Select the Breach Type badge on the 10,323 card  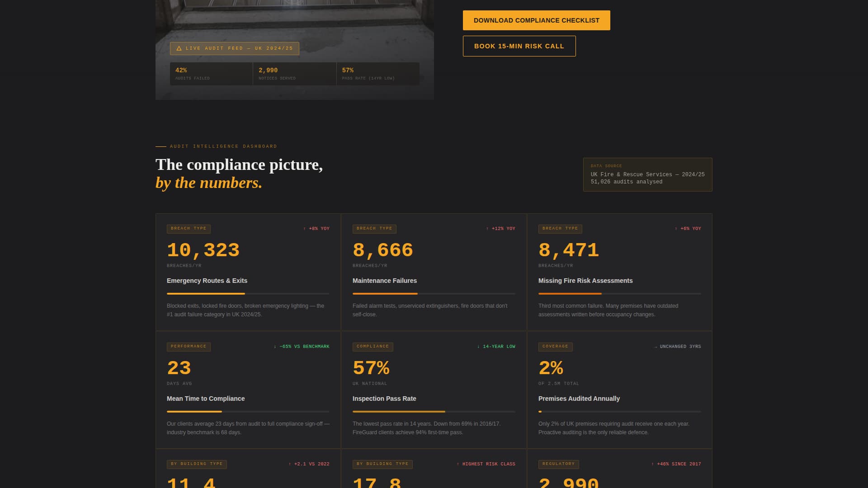pyautogui.click(x=188, y=229)
